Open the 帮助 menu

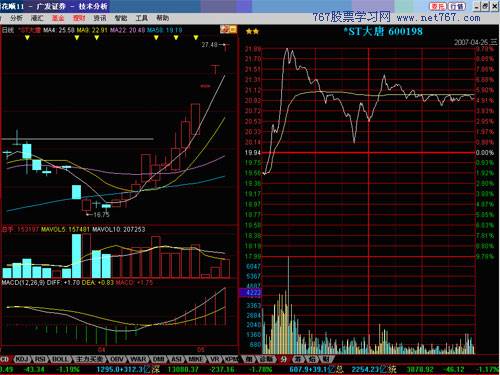click(x=162, y=18)
